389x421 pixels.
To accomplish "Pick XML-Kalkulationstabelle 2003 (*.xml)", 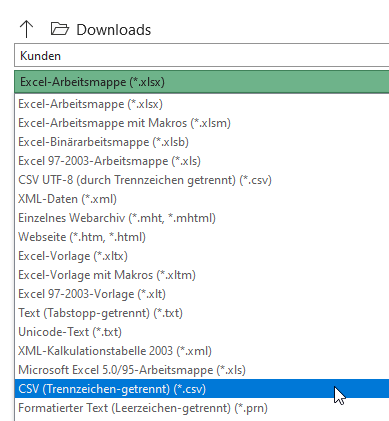I will pos(202,351).
